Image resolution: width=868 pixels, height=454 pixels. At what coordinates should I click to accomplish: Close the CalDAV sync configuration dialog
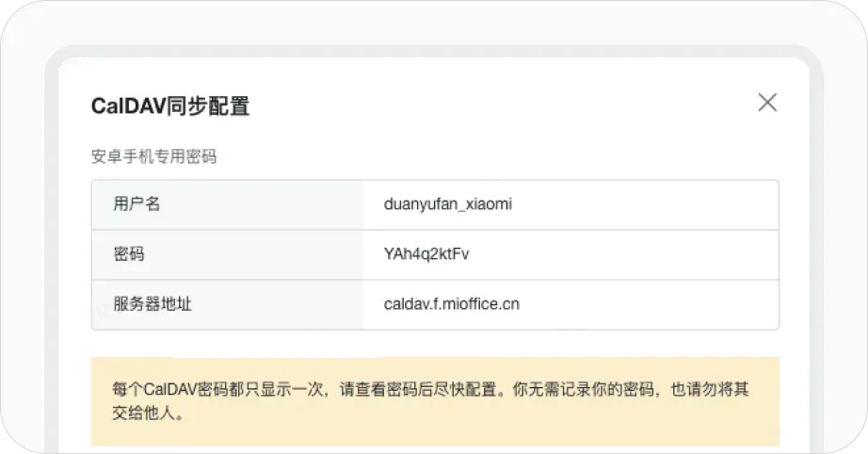[767, 103]
